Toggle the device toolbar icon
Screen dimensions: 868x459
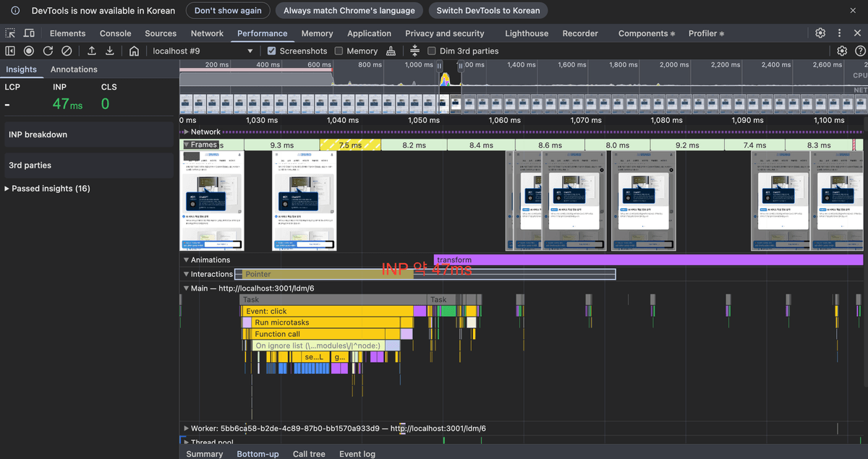[29, 33]
